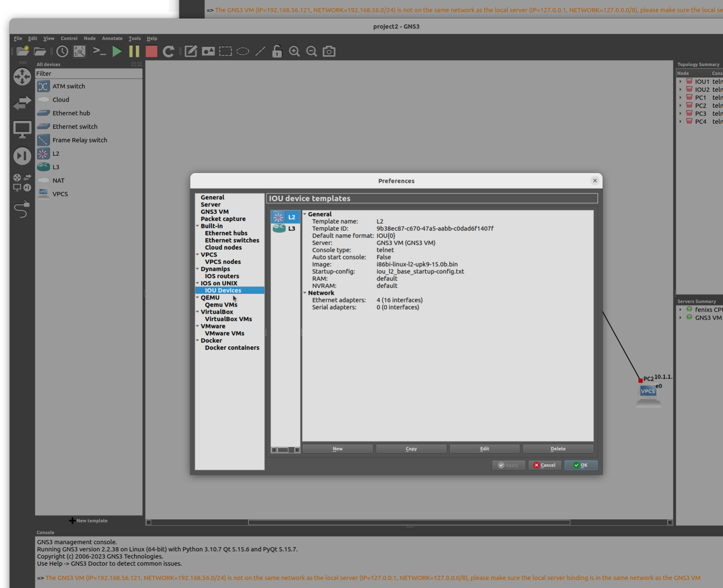The height and width of the screenshot is (588, 723).
Task: Suspend all nodes with pause icon
Action: (x=134, y=51)
